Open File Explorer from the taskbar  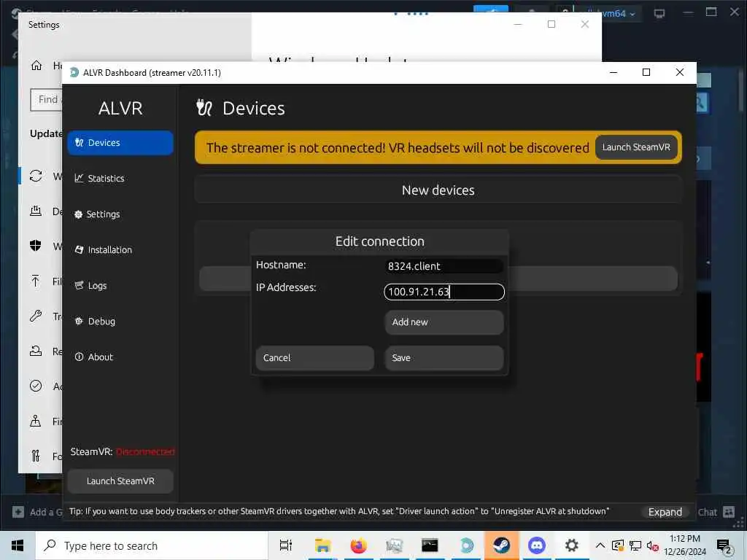pyautogui.click(x=322, y=545)
